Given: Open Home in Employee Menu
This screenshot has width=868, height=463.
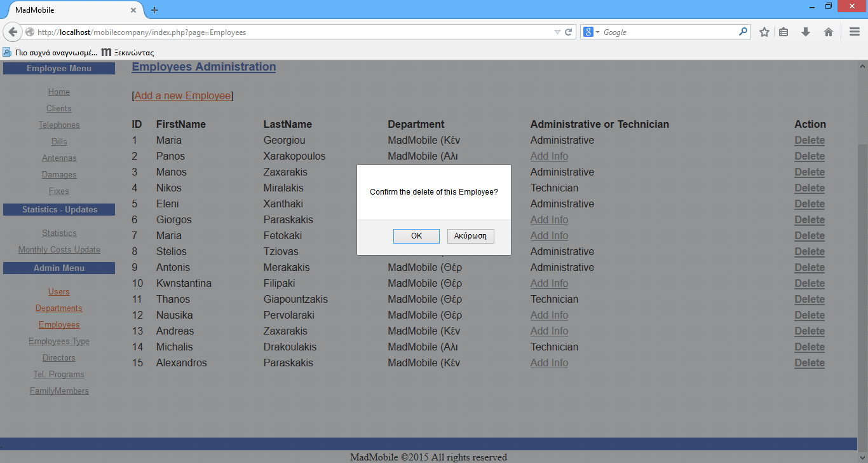Looking at the screenshot, I should (59, 92).
